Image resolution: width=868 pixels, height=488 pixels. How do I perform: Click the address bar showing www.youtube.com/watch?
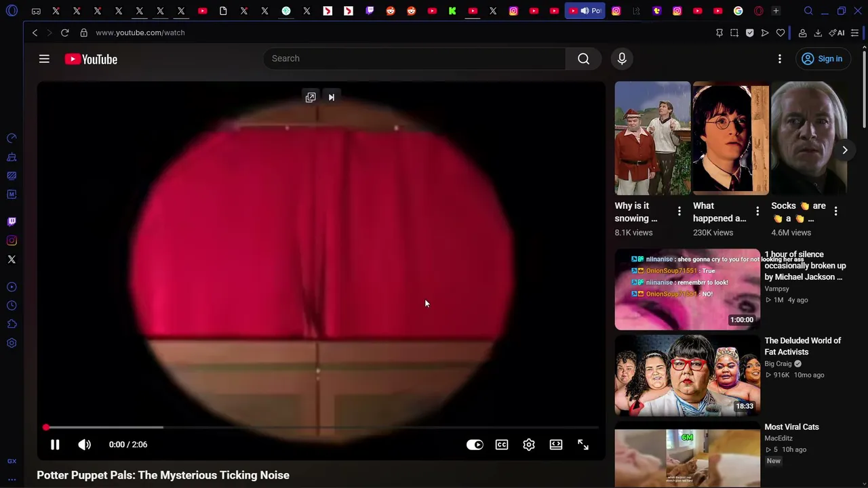click(140, 33)
